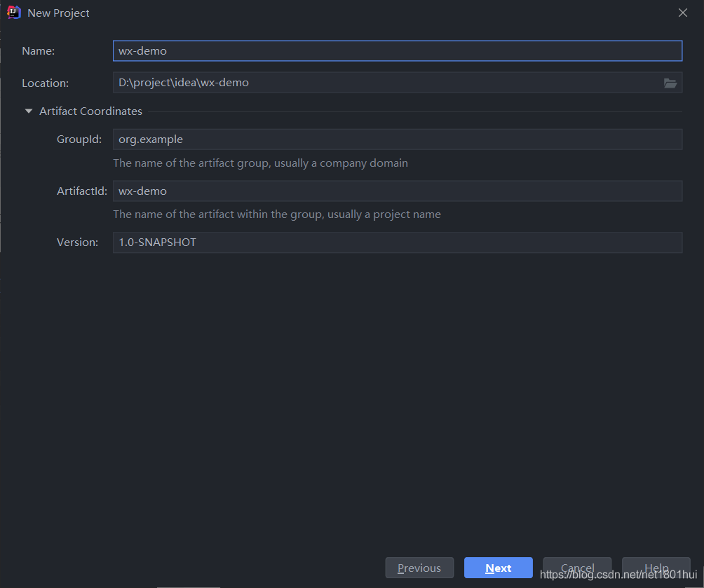
Task: Click the 'usually a project name' hint text
Action: [384, 214]
